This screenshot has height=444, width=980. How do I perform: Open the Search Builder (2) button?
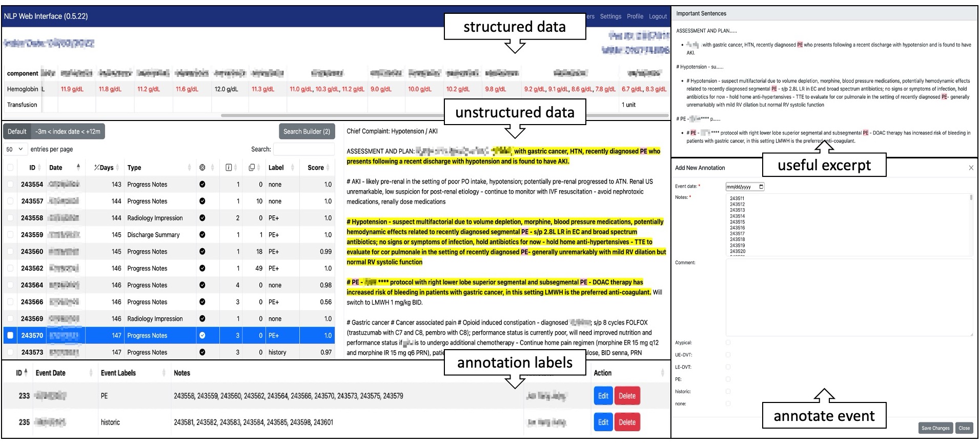click(307, 131)
